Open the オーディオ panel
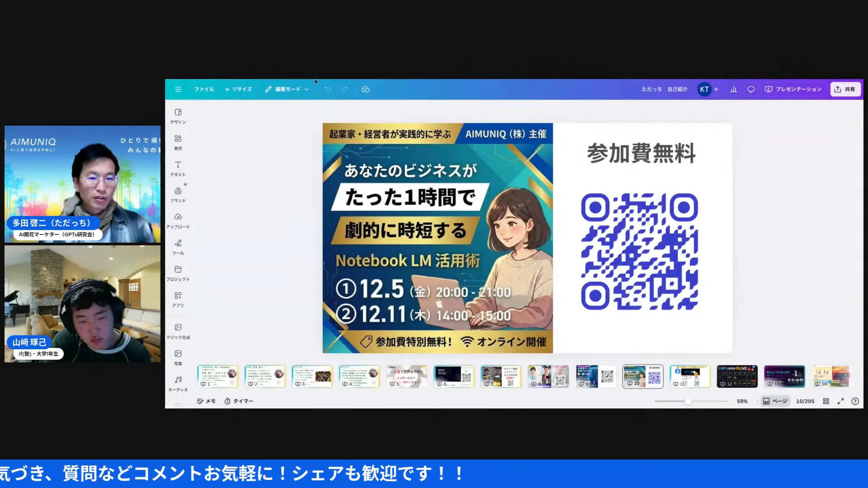 click(x=178, y=382)
